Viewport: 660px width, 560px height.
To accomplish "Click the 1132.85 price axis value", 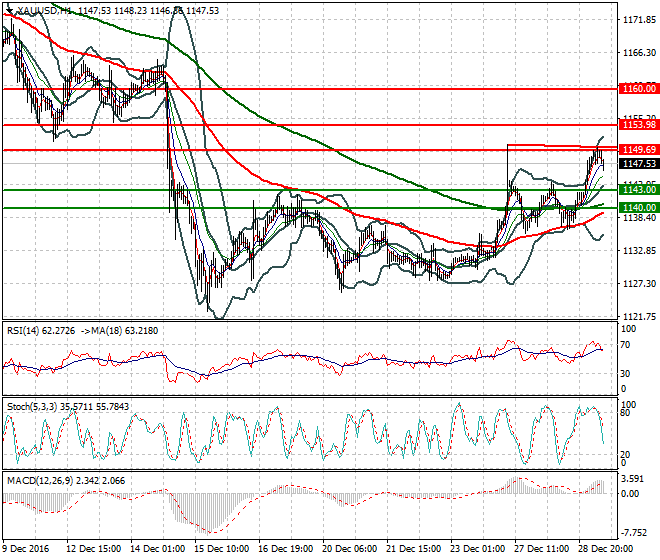I will (639, 251).
